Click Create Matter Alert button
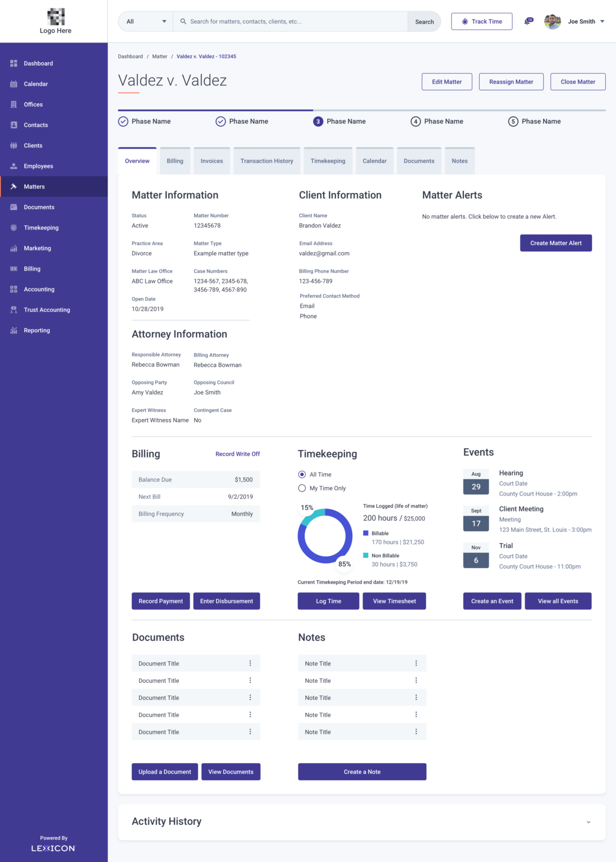The height and width of the screenshot is (862, 616). click(x=556, y=243)
